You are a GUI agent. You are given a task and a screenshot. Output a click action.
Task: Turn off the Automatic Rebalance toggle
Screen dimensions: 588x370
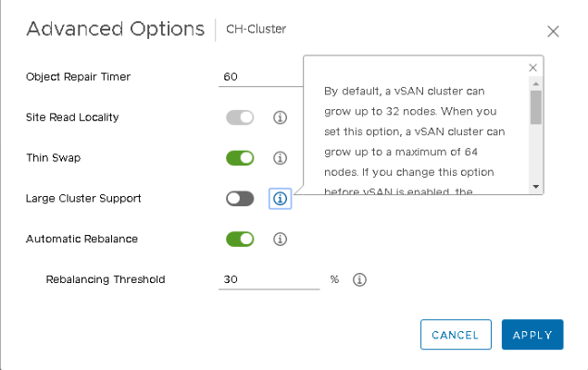[240, 239]
